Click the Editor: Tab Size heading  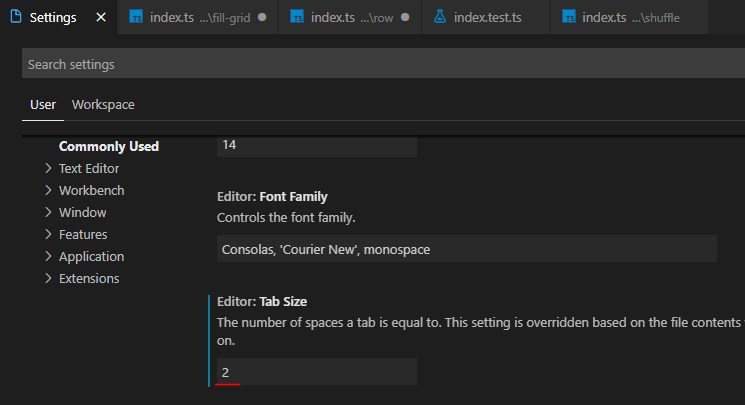pyautogui.click(x=262, y=302)
